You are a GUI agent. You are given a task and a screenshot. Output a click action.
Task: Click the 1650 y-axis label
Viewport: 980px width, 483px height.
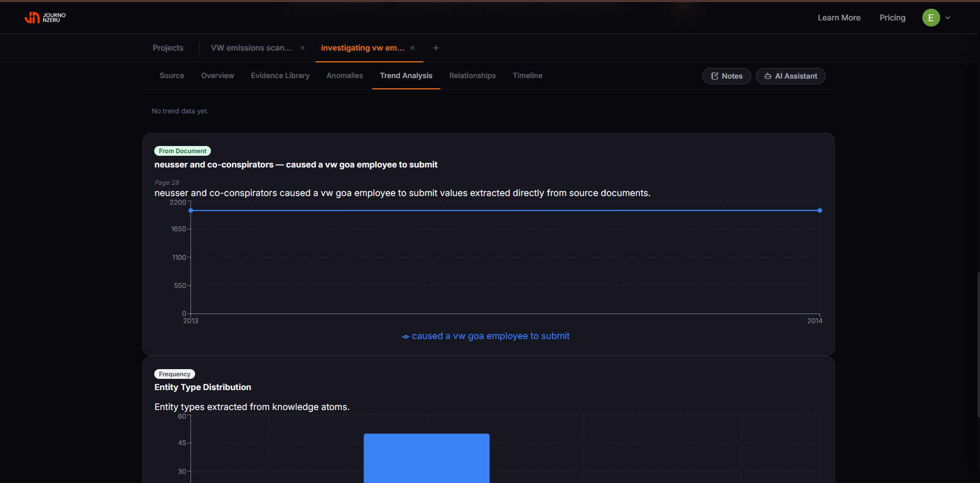(178, 229)
